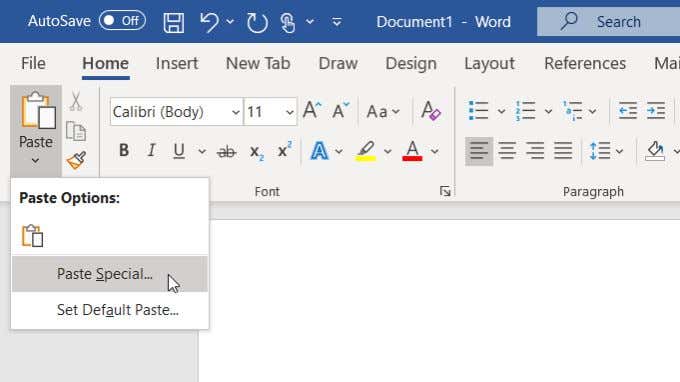The height and width of the screenshot is (382, 680).
Task: Switch to the Design tab
Action: 411,63
